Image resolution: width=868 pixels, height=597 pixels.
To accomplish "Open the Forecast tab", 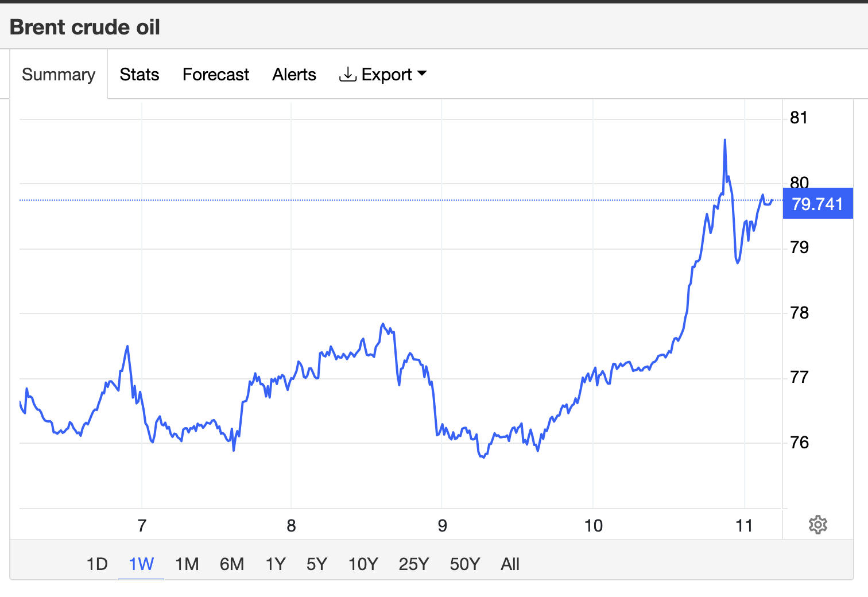I will coord(216,75).
